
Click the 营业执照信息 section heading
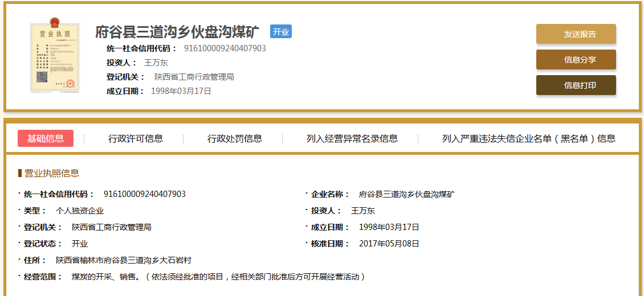[x=51, y=173]
